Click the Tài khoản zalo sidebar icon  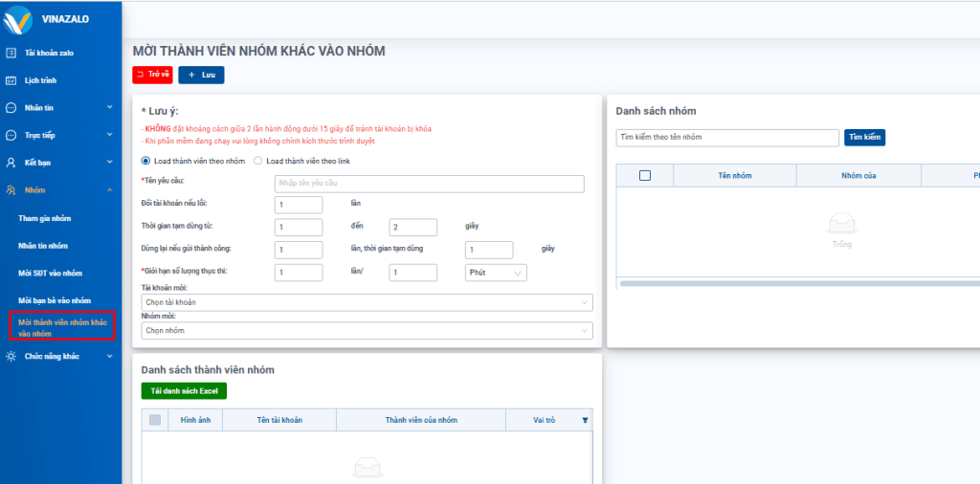(x=11, y=53)
